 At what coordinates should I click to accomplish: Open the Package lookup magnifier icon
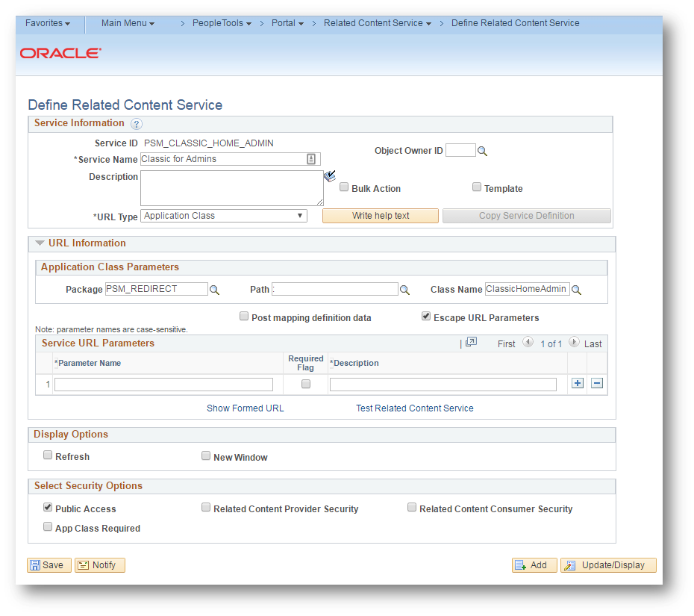(x=214, y=290)
